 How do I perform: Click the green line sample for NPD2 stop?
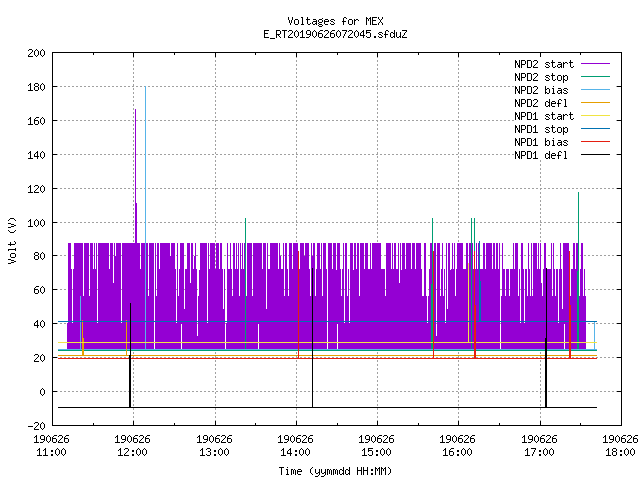[x=596, y=77]
